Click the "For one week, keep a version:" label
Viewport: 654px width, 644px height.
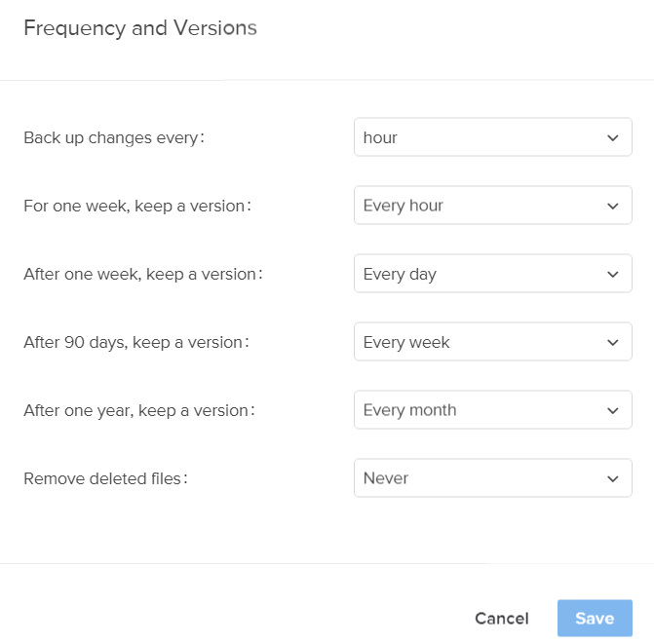tap(137, 206)
